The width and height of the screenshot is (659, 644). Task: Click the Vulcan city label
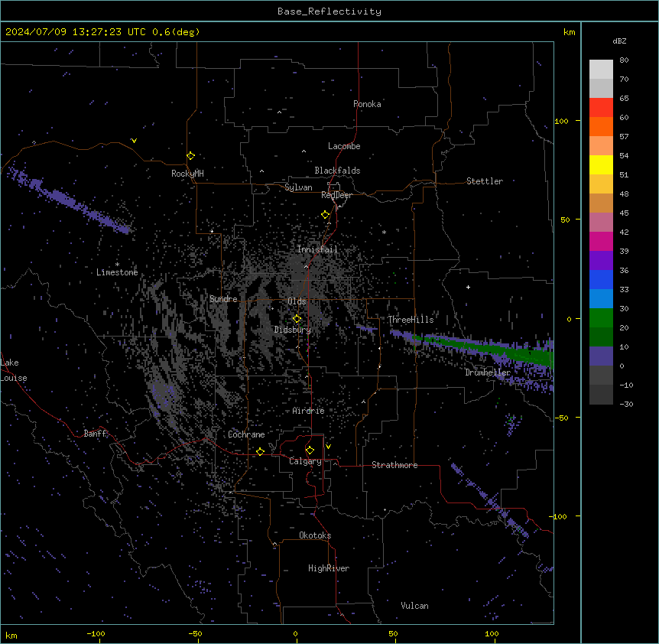click(x=414, y=606)
